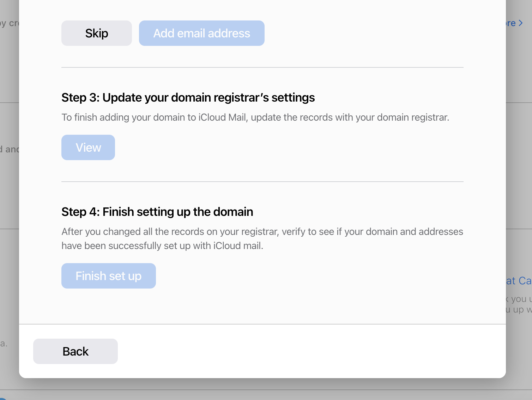Click the white footer area beside Back

pyautogui.click(x=312, y=351)
